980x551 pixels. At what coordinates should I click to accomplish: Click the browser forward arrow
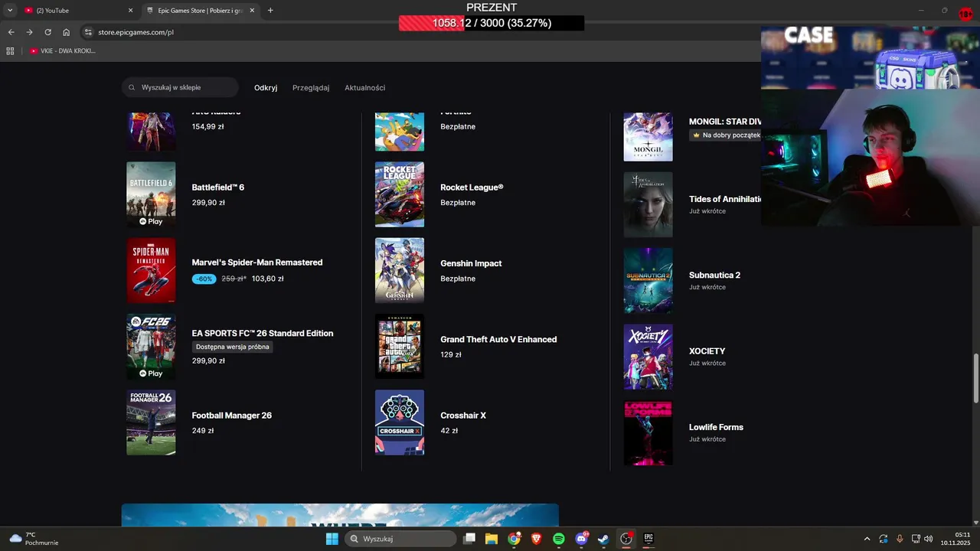29,32
